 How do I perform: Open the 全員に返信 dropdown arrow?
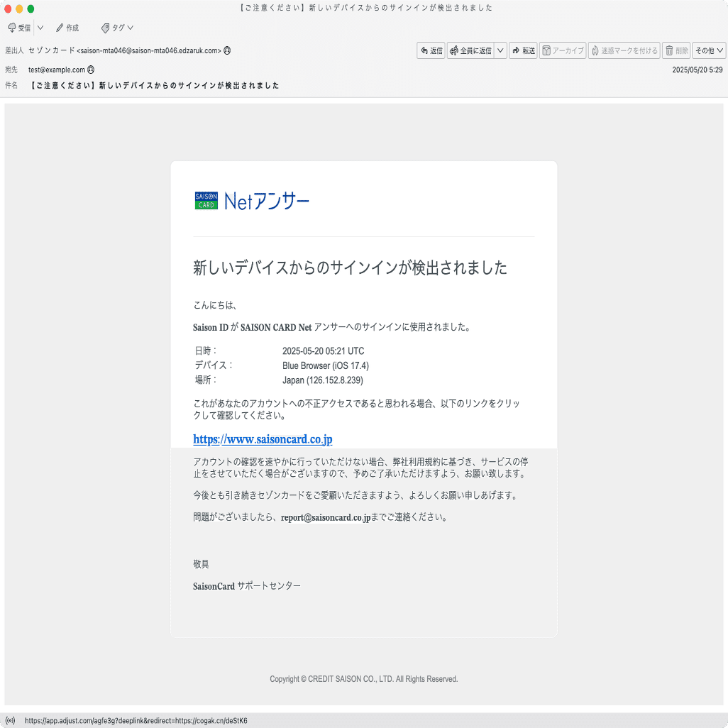point(500,50)
